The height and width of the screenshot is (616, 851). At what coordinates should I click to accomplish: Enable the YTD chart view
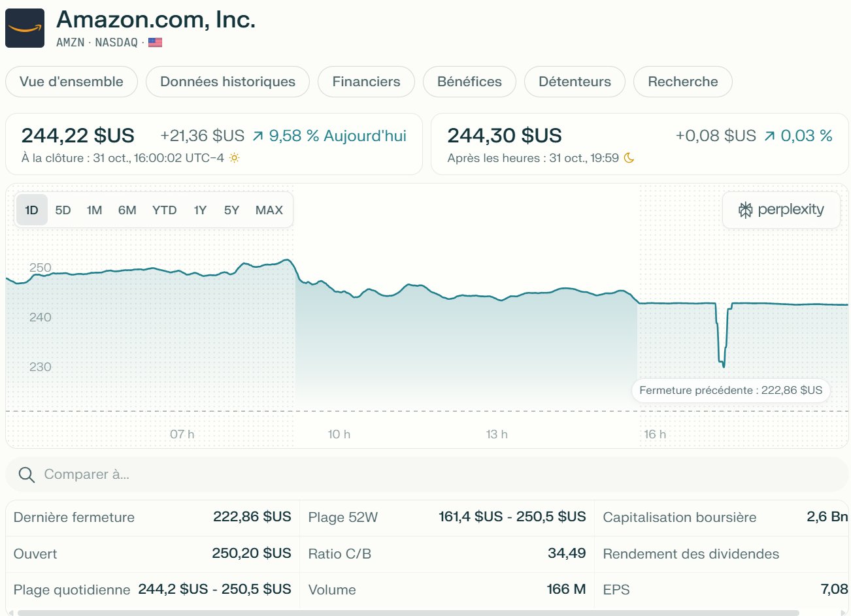(x=165, y=210)
